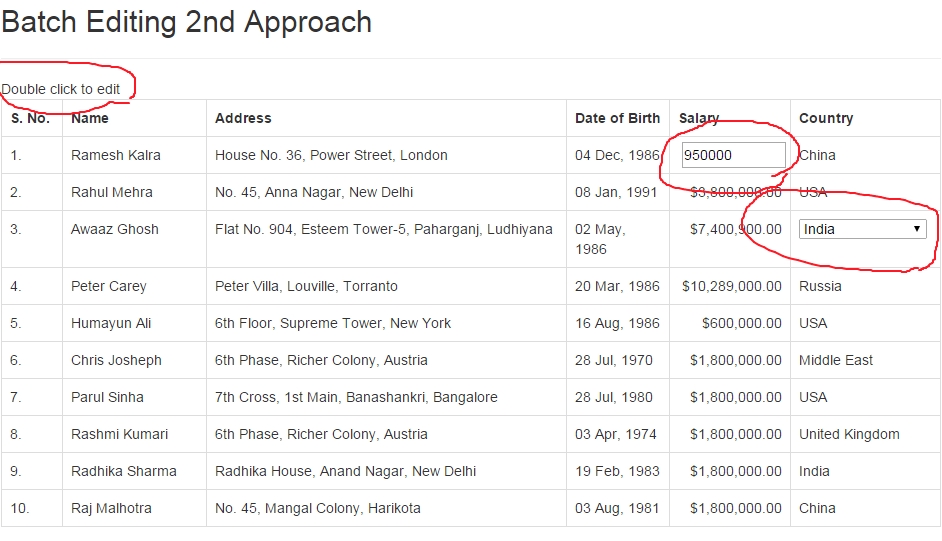Click Russia country cell

[865, 286]
